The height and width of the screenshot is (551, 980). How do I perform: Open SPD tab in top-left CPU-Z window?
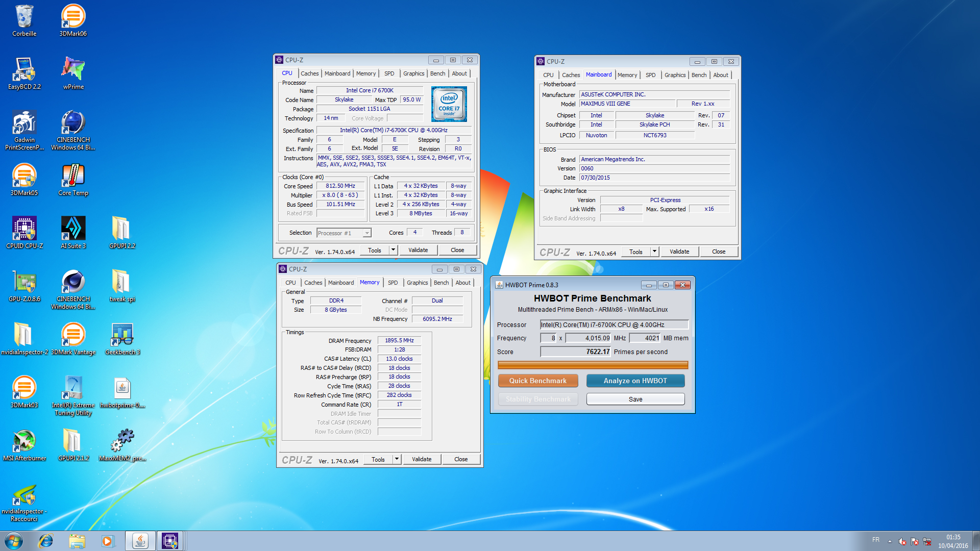[389, 73]
